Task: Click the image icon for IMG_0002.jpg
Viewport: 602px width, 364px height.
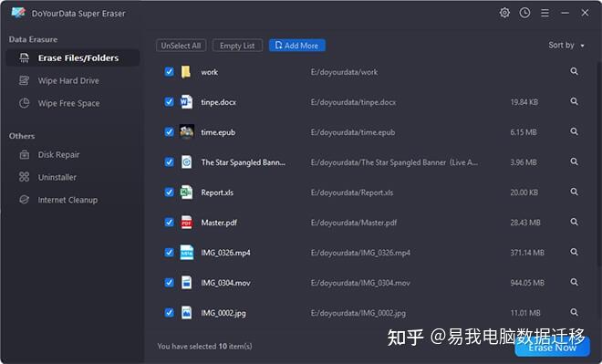Action: coord(187,313)
